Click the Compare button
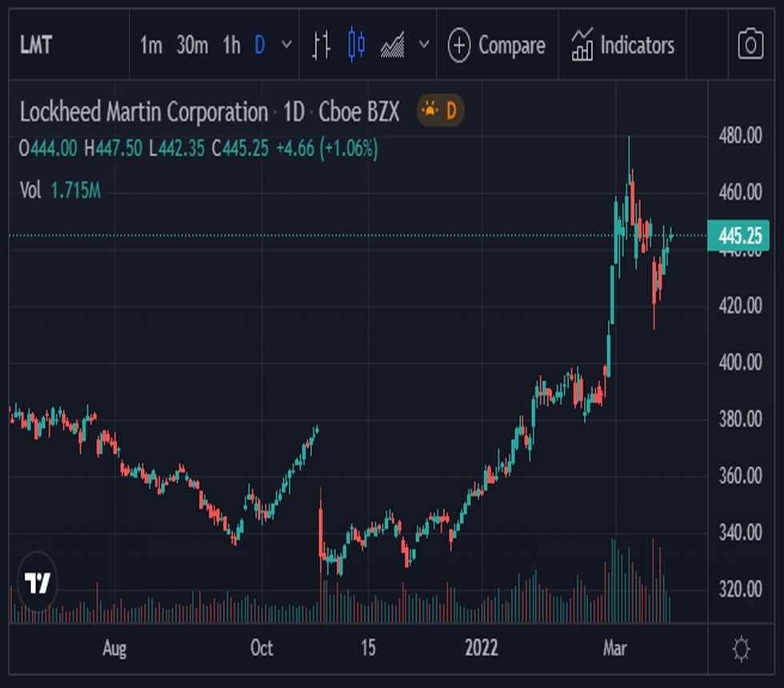Image resolution: width=784 pixels, height=688 pixels. 497,46
